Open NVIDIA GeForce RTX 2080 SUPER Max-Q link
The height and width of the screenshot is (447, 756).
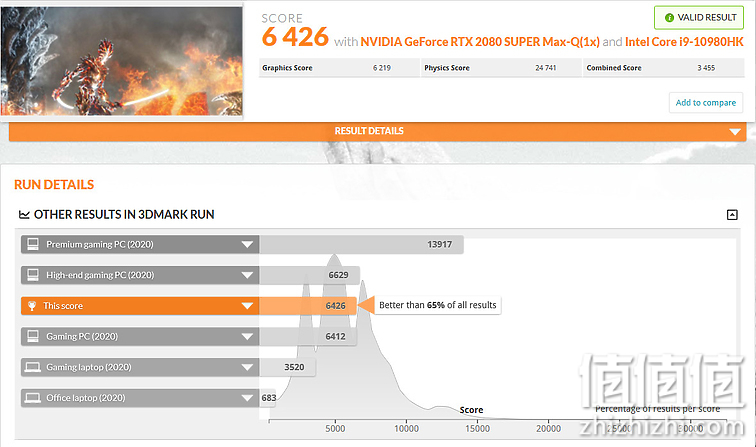tap(480, 42)
